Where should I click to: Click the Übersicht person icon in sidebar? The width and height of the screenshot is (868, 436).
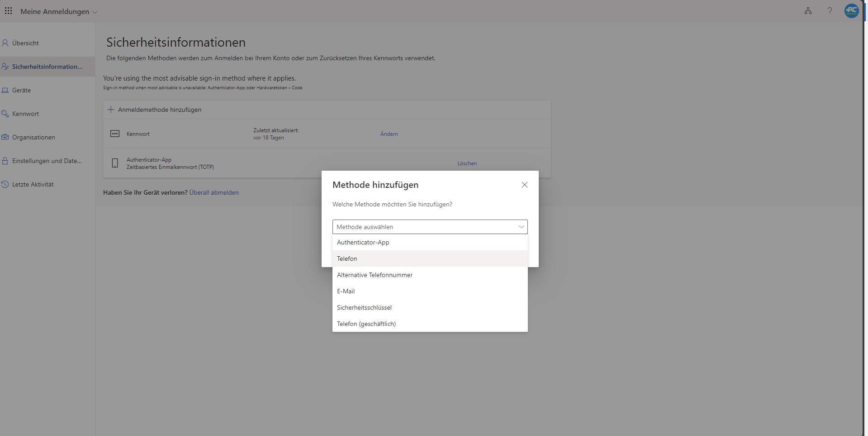(x=5, y=43)
